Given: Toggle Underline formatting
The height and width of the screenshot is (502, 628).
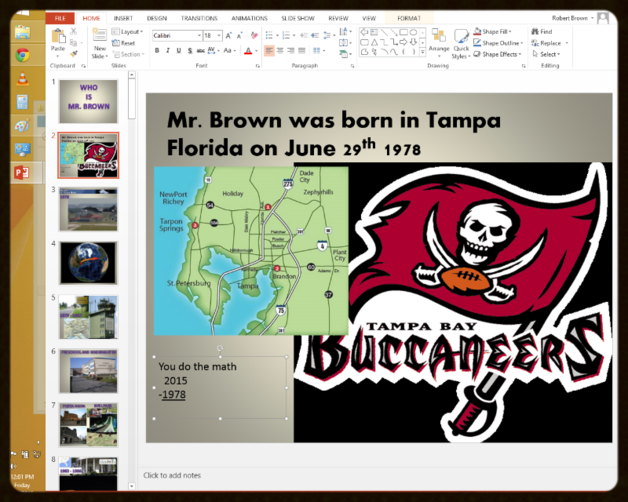Looking at the screenshot, I should tap(179, 50).
